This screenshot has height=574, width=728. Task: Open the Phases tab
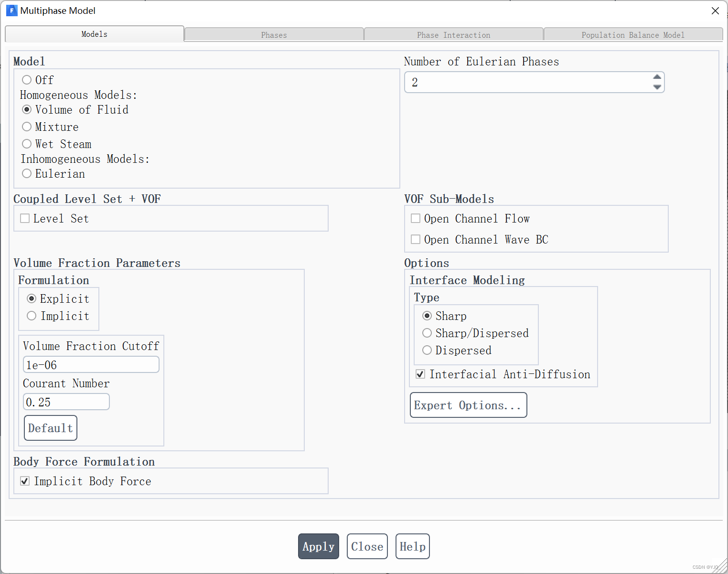pyautogui.click(x=274, y=35)
